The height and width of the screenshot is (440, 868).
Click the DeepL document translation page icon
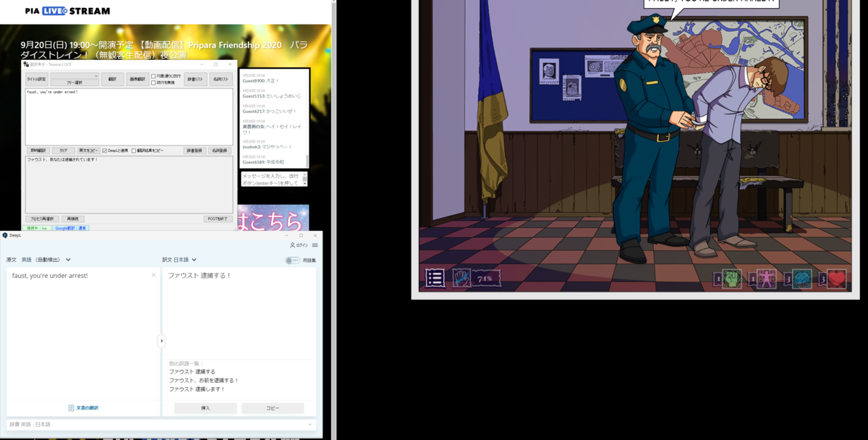coord(71,408)
